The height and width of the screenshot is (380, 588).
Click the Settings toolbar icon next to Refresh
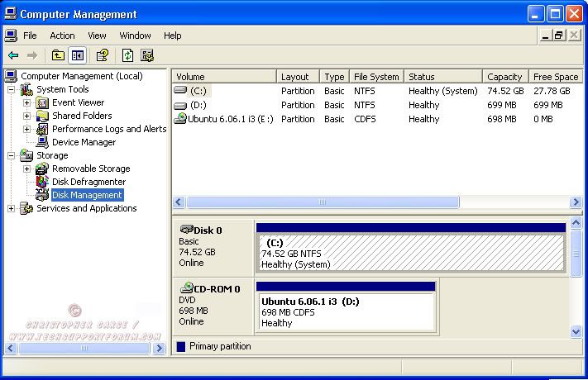point(147,55)
